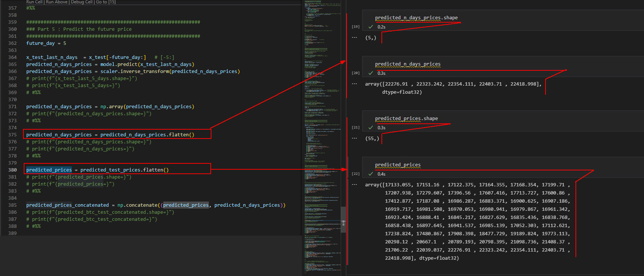Image resolution: width=644 pixels, height=276 pixels.
Task: Click execution count label [20]
Action: [356, 73]
